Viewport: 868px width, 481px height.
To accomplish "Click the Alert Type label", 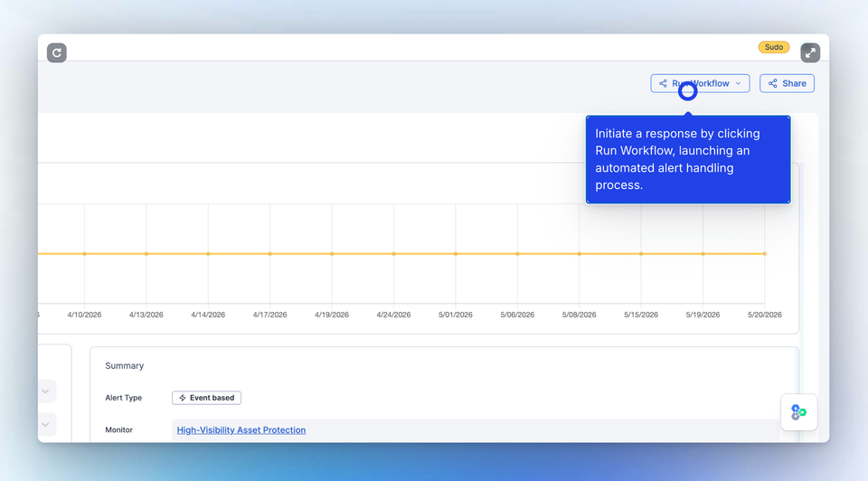I will (124, 398).
